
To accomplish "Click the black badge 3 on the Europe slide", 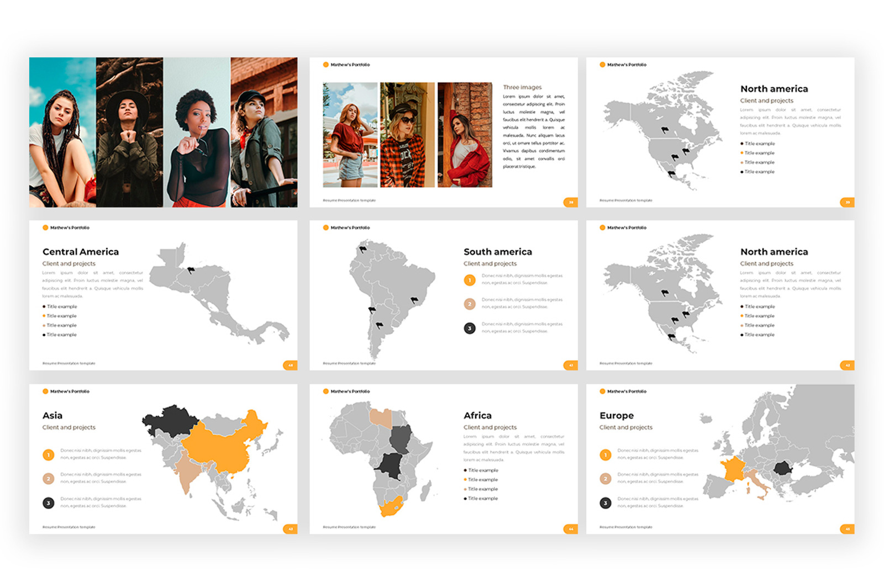I will pyautogui.click(x=606, y=503).
